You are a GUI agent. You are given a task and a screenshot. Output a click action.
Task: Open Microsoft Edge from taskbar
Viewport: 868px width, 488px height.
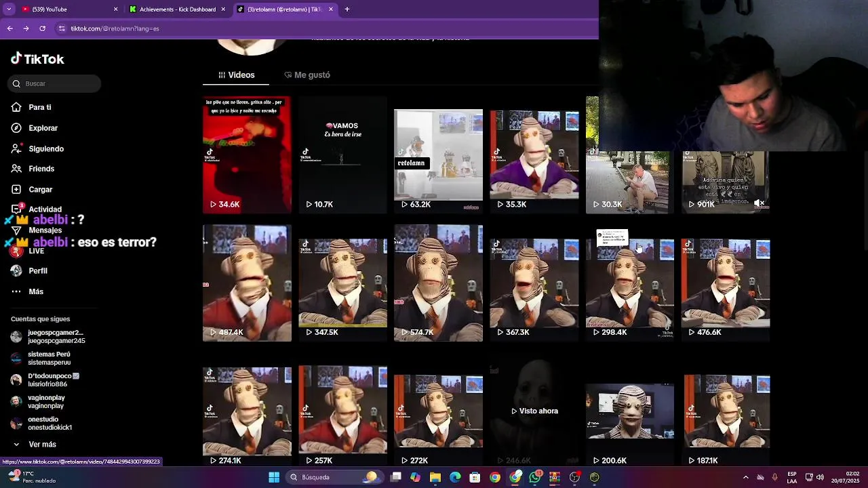pos(455,477)
